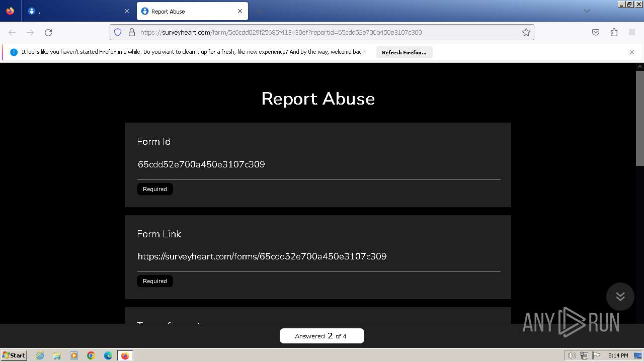The height and width of the screenshot is (362, 644).
Task: Edit the Form Link input field
Action: (x=319, y=256)
